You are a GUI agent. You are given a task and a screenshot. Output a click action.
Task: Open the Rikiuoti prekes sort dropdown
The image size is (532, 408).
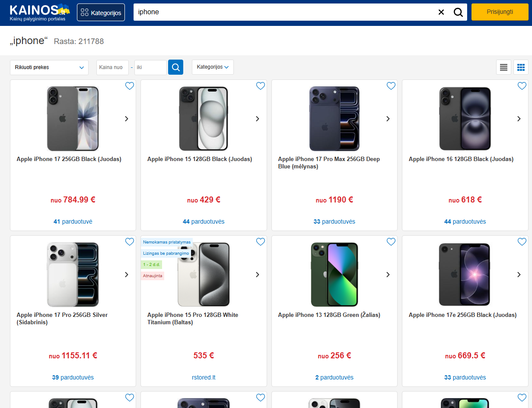(49, 67)
